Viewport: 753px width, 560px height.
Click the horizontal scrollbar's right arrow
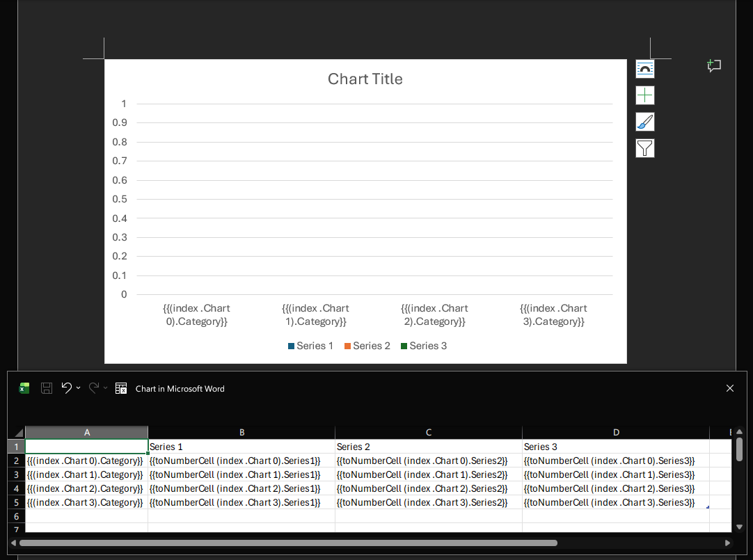point(728,543)
